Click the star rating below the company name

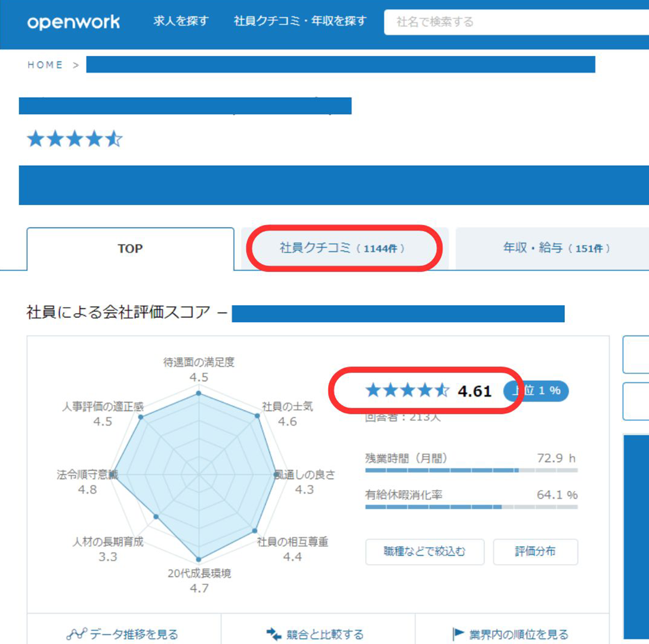75,140
